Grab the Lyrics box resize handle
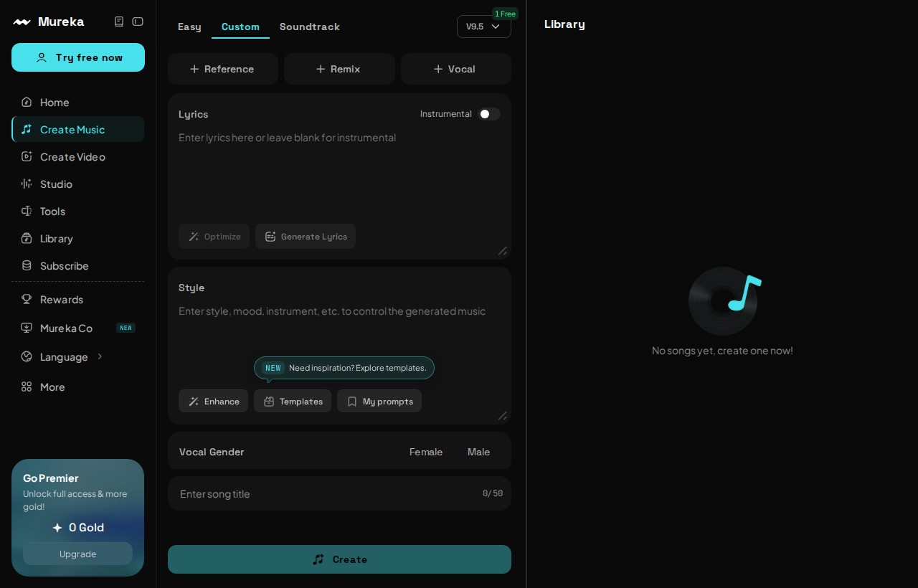 [502, 250]
